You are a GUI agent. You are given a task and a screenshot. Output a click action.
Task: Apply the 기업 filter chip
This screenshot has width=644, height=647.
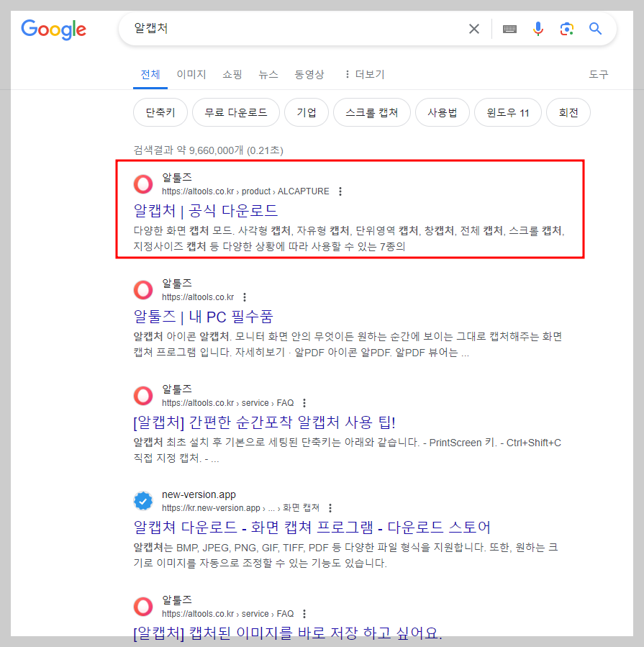(x=307, y=113)
